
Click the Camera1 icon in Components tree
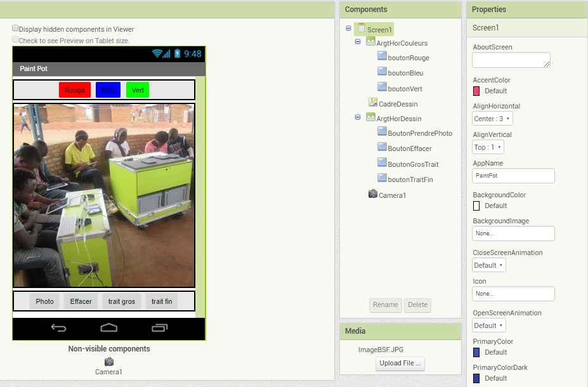click(x=373, y=194)
